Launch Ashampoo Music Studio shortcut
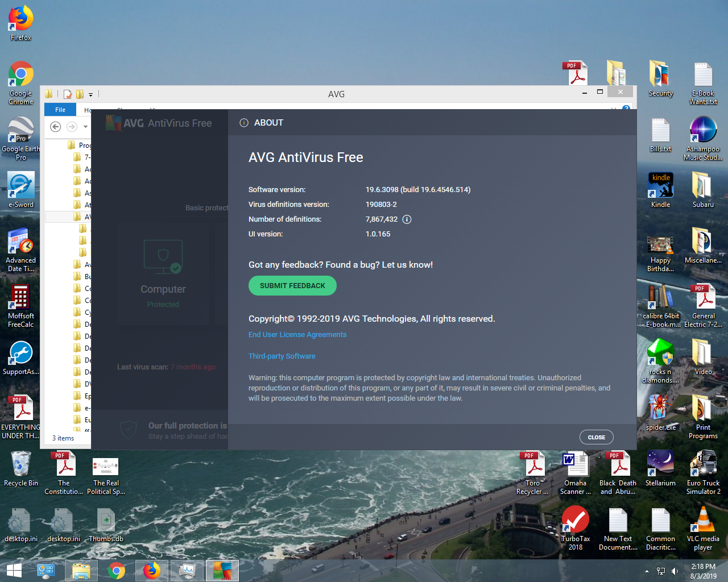 [x=703, y=139]
